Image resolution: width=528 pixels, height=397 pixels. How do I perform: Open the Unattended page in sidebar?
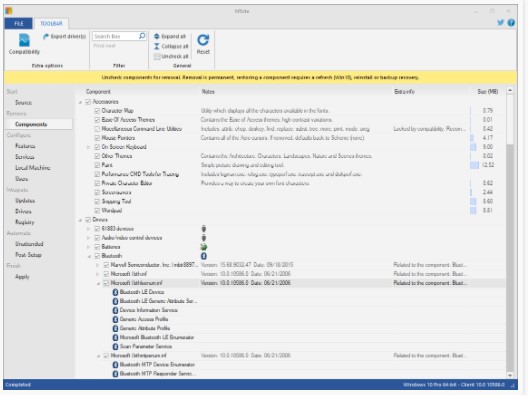[29, 244]
